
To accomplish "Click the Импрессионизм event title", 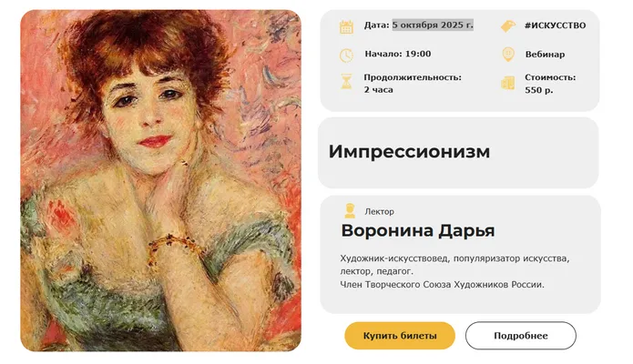I will [409, 152].
